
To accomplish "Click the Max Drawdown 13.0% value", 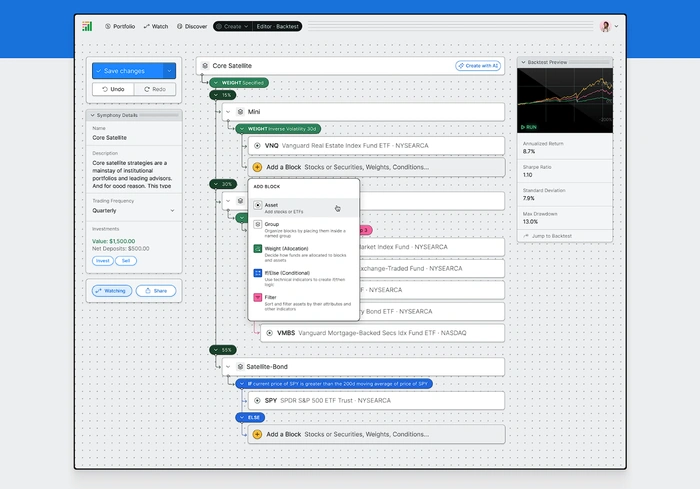I will tap(530, 222).
